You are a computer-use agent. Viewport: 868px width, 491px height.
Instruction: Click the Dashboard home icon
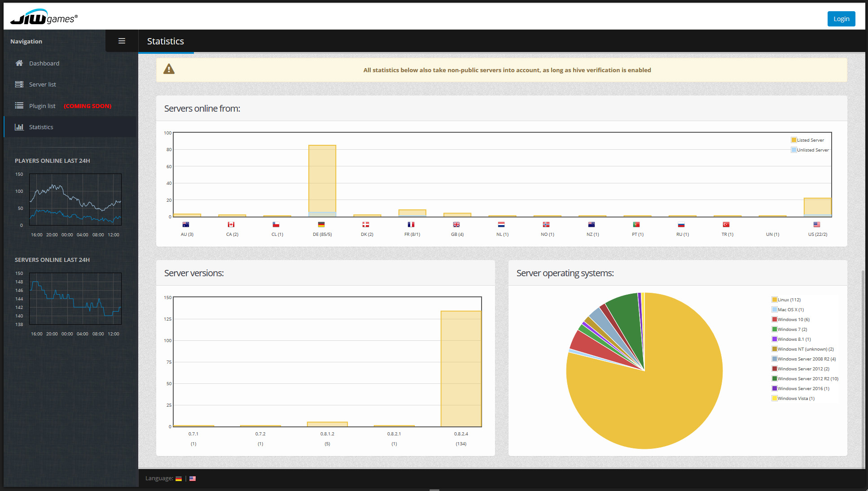pos(19,63)
